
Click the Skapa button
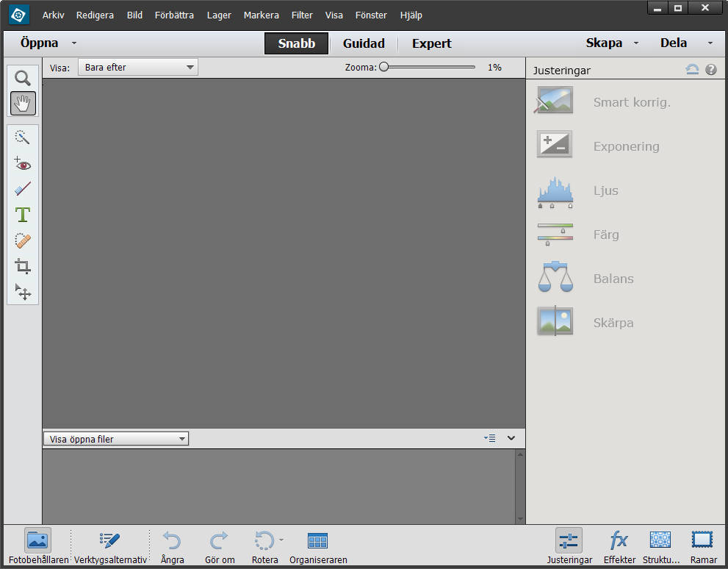point(604,43)
